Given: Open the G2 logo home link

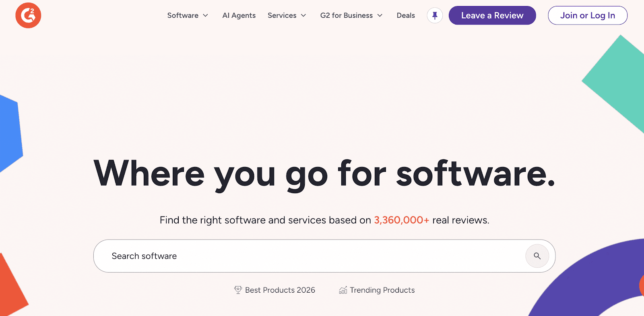Looking at the screenshot, I should (x=28, y=15).
